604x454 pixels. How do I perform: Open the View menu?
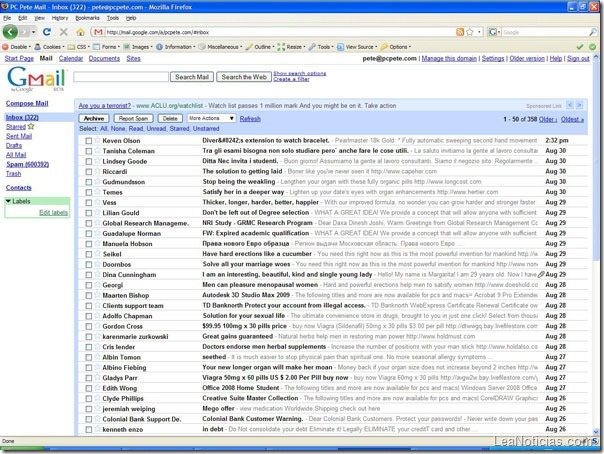coord(39,18)
